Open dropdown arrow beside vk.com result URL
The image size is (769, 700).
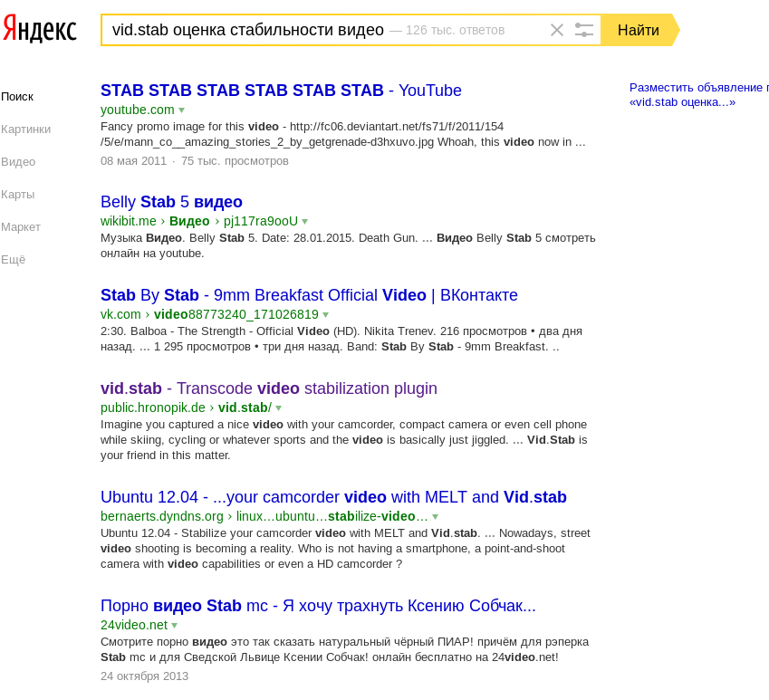click(x=325, y=315)
